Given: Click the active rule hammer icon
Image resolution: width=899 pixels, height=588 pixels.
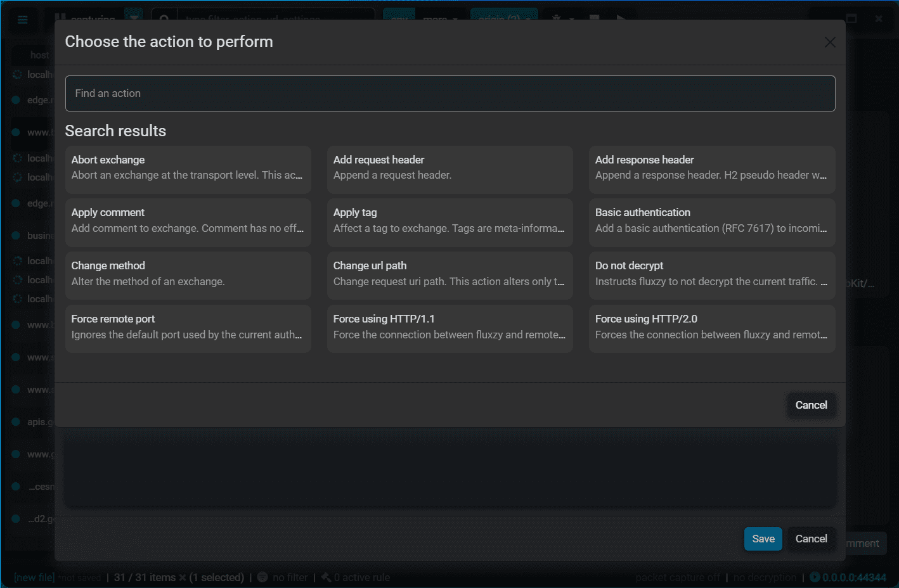Looking at the screenshot, I should pyautogui.click(x=326, y=577).
